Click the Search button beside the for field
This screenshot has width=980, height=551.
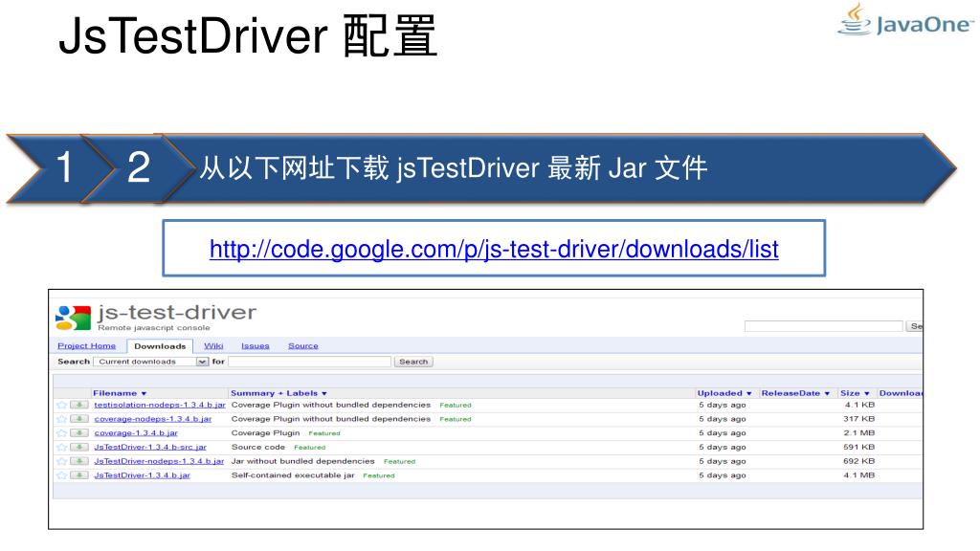click(x=413, y=362)
